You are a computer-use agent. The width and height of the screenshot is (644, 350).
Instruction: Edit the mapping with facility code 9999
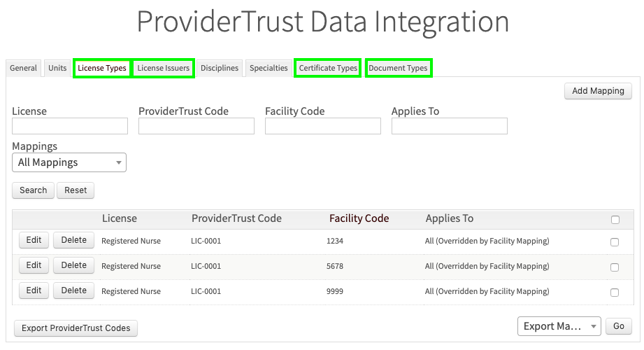click(34, 290)
